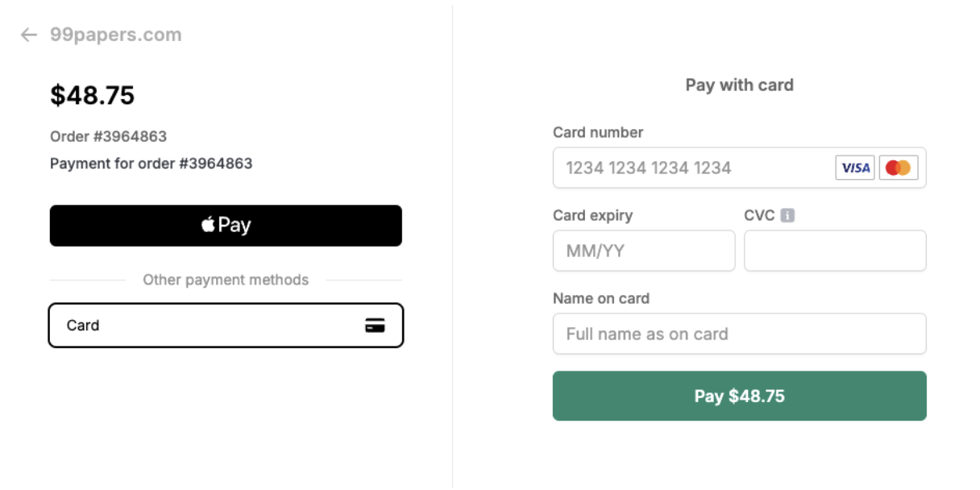Click the Mastercard logo in card field
Screen dimensions: 980x490
click(x=898, y=168)
